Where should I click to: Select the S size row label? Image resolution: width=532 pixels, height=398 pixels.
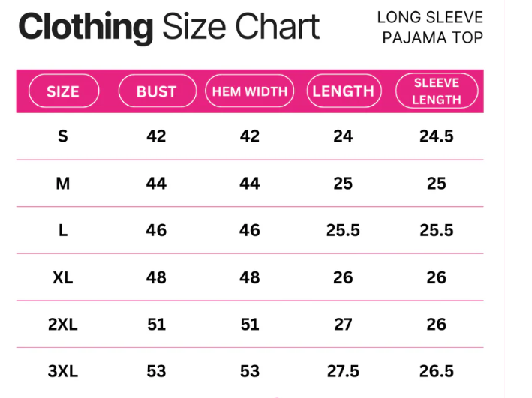coord(63,136)
